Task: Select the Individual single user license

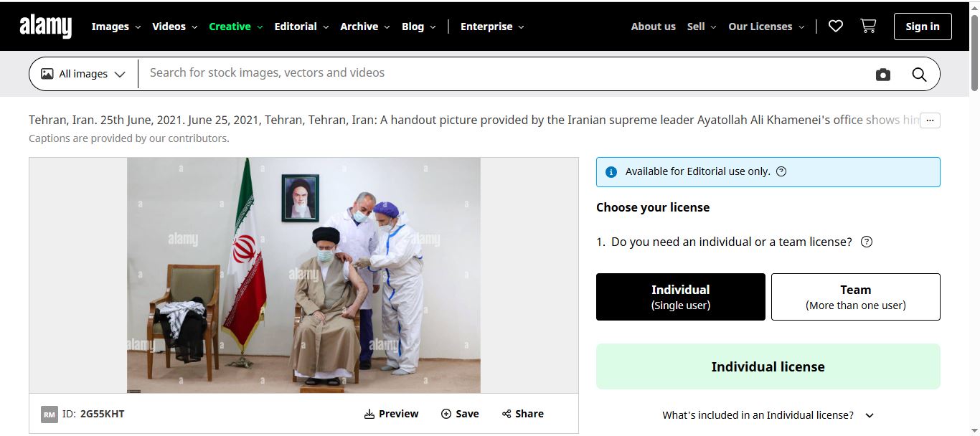Action: coord(680,297)
